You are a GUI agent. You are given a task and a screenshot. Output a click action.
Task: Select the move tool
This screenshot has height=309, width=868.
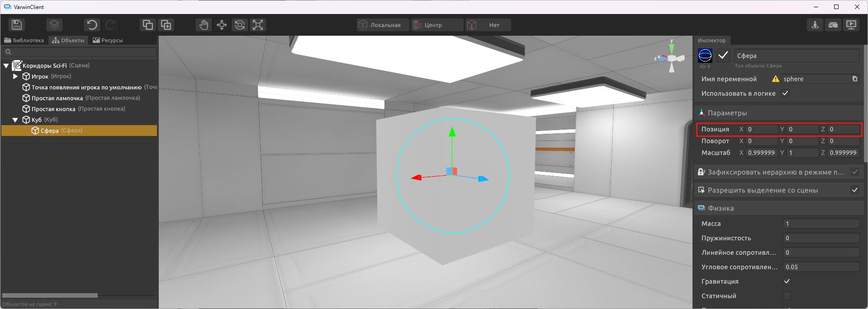click(222, 25)
